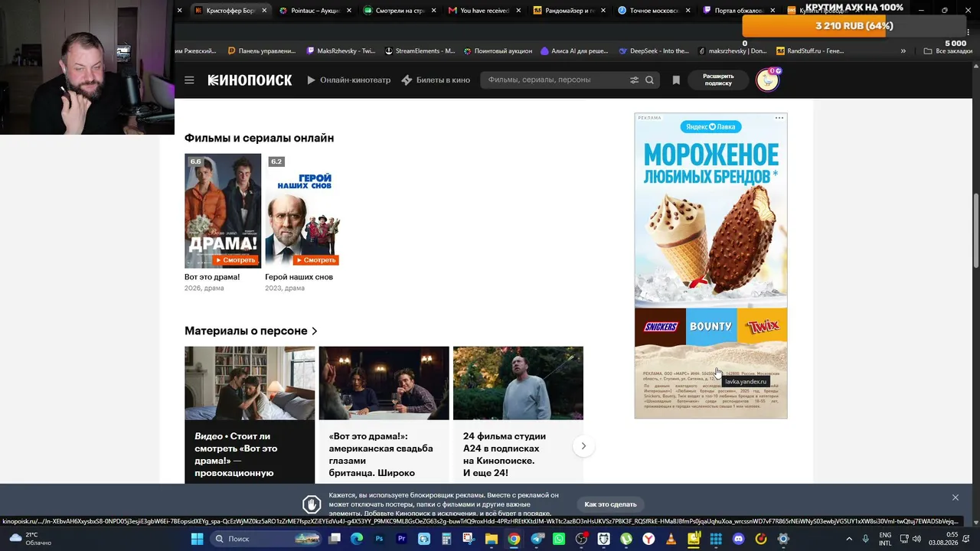The image size is (980, 551).
Task: Open the RandStuff.ru bookmark
Action: click(810, 51)
